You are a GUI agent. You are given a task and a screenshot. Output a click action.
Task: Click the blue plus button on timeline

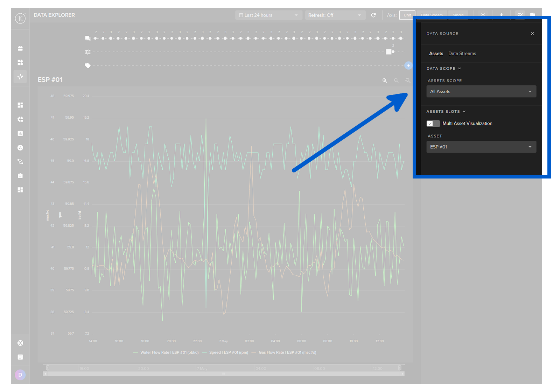pos(408,65)
